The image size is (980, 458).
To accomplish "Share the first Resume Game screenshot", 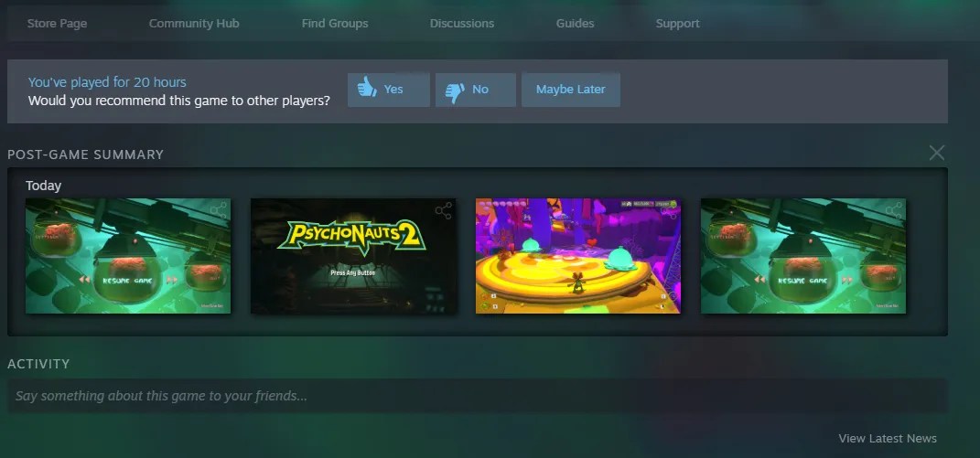I will point(218,210).
